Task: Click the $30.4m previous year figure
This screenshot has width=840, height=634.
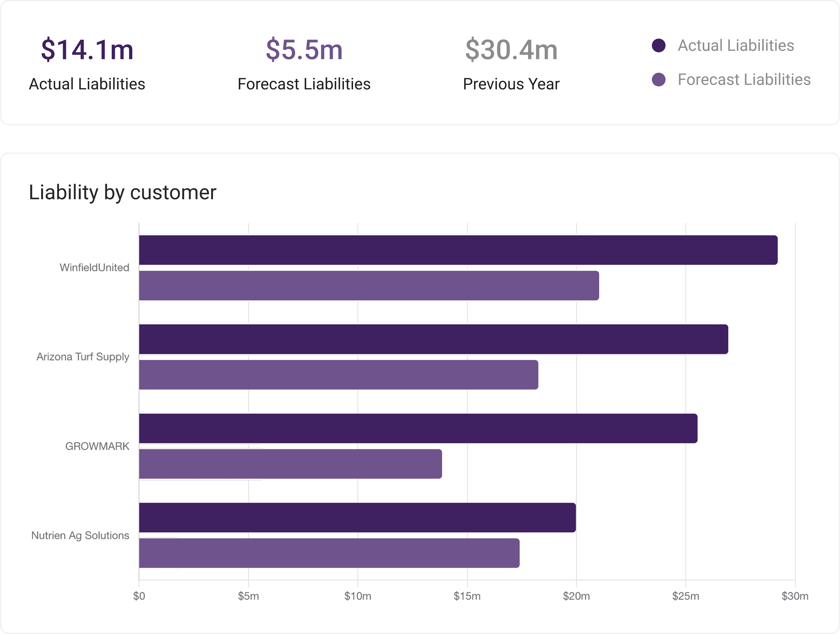Action: tap(511, 50)
